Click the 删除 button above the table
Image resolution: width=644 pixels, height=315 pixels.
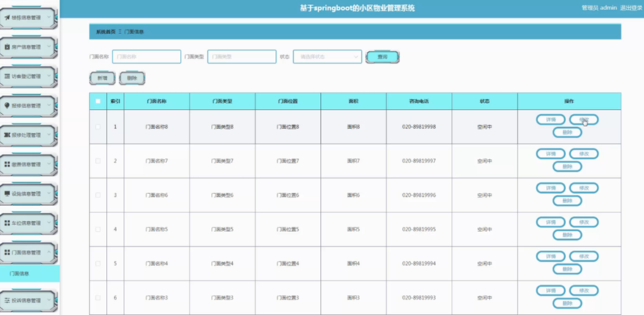[x=132, y=78]
